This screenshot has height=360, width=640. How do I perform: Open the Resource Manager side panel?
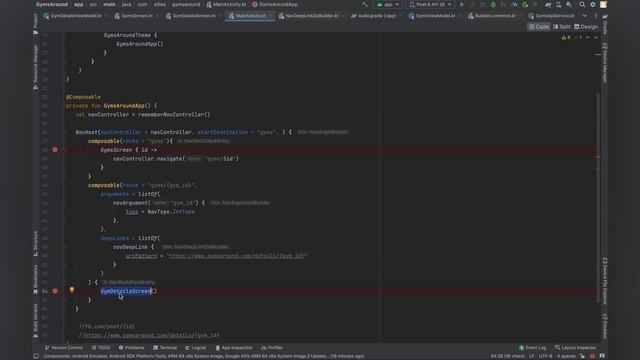(36, 67)
